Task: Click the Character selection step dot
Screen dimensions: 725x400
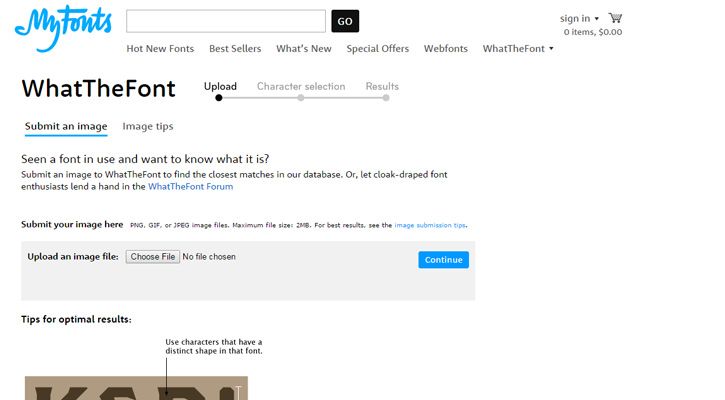Action: pyautogui.click(x=301, y=98)
